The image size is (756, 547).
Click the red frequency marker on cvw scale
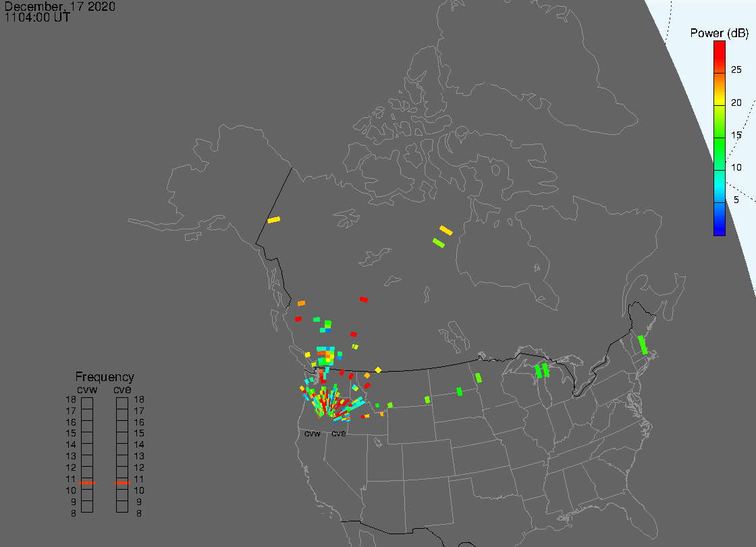(x=87, y=482)
